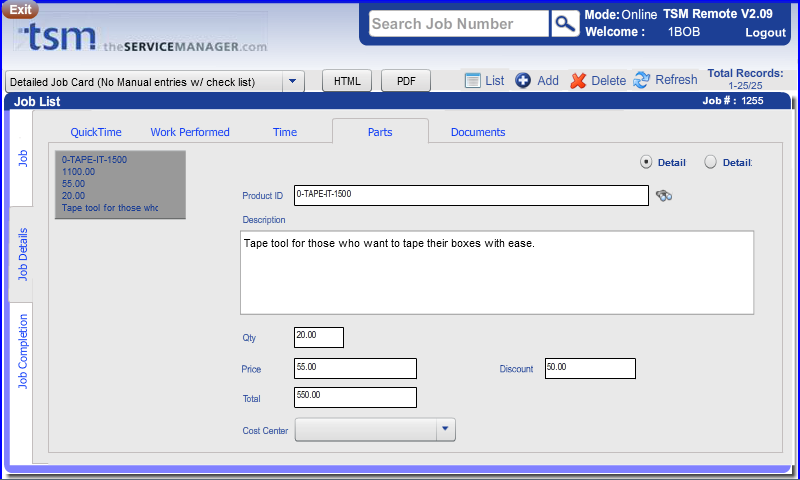The image size is (800, 480).
Task: Open the vertical Job Details tab
Action: click(x=22, y=255)
